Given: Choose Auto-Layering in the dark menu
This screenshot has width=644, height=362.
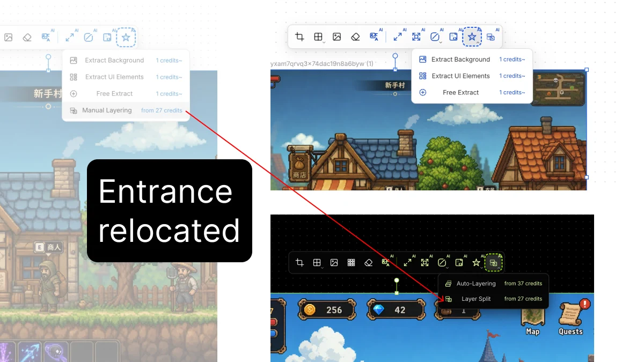Looking at the screenshot, I should (x=494, y=284).
